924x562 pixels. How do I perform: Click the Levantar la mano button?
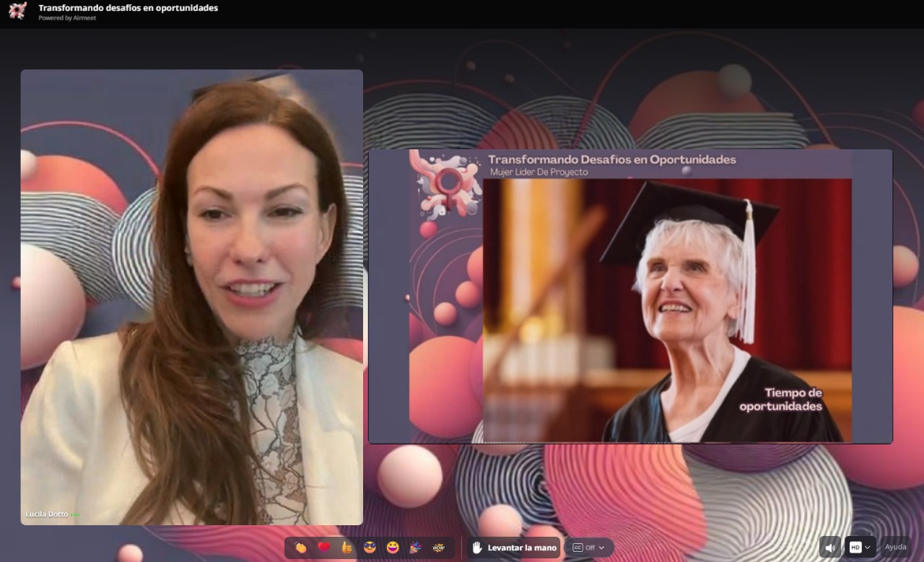(514, 548)
